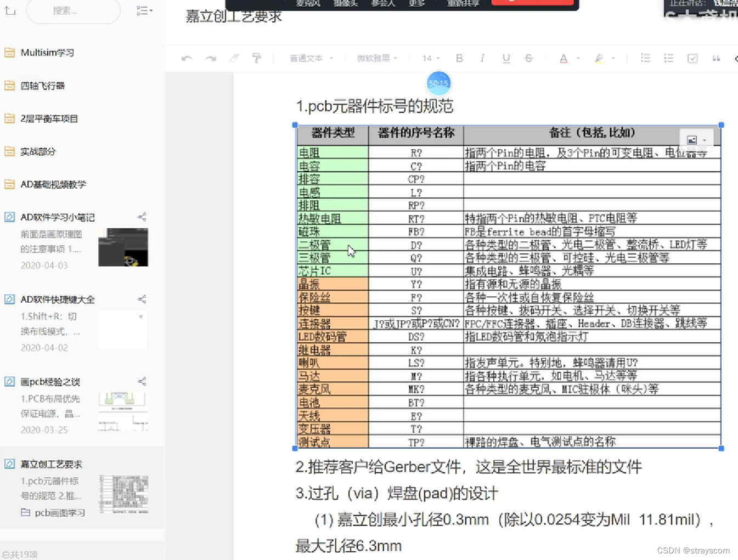Apply the font color A button
The width and height of the screenshot is (738, 560).
point(564,58)
